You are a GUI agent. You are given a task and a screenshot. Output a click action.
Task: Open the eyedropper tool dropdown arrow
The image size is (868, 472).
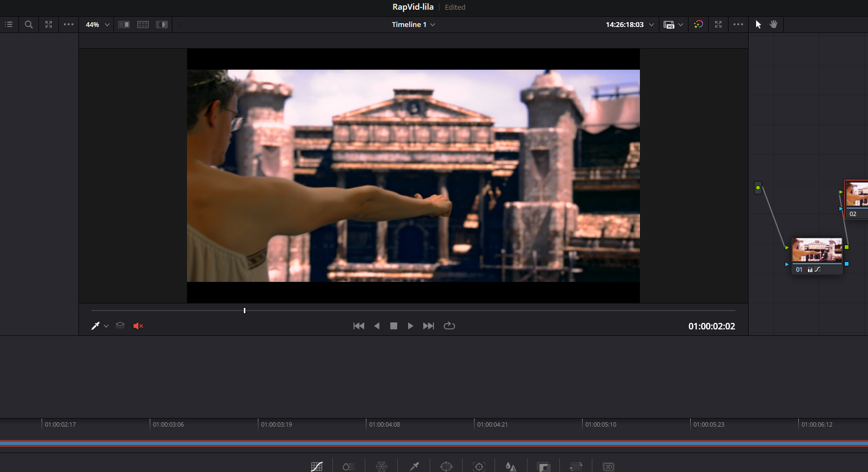pos(106,326)
